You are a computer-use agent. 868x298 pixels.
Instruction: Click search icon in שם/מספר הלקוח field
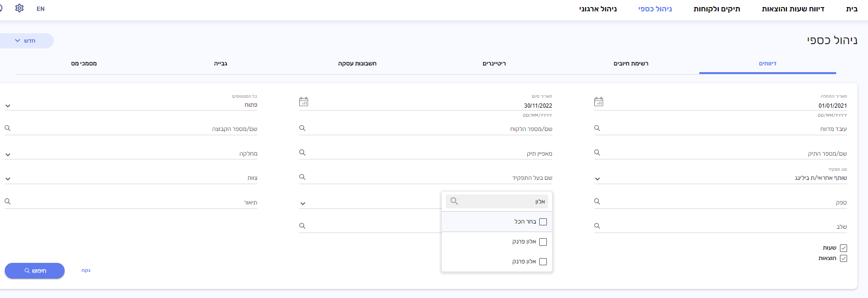[302, 128]
